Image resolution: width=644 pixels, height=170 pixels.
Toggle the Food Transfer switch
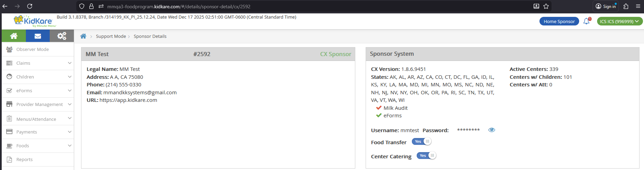click(x=422, y=141)
